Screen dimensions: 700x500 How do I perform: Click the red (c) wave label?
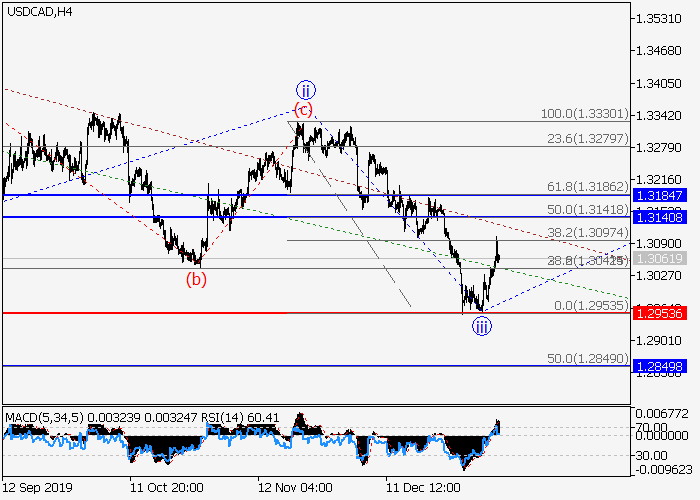click(x=303, y=109)
